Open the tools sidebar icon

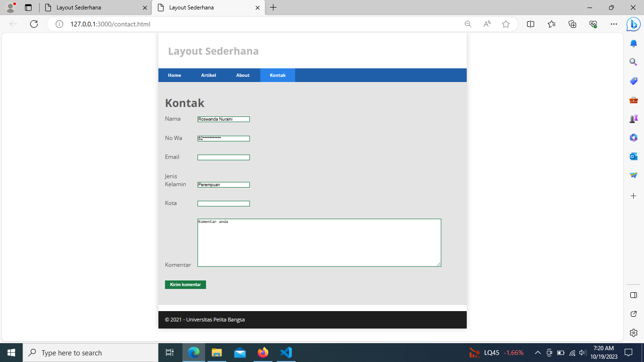tap(633, 99)
